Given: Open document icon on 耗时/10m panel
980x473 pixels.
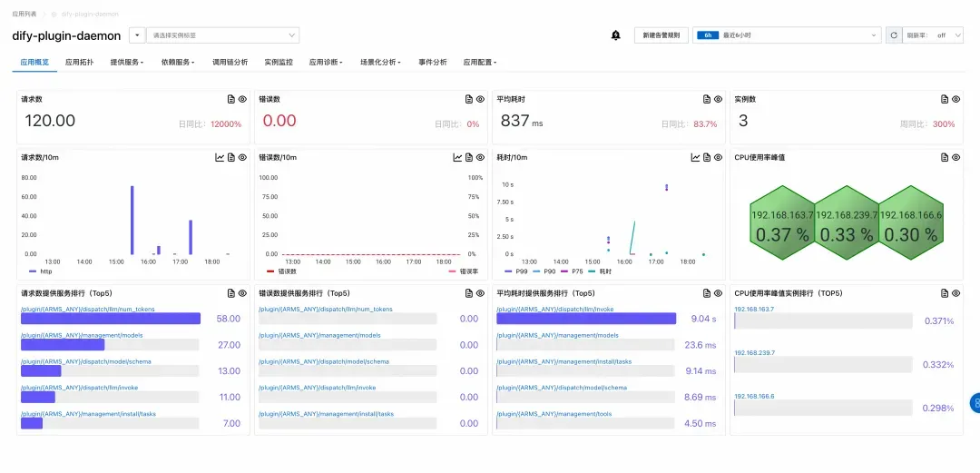Looking at the screenshot, I should point(707,157).
